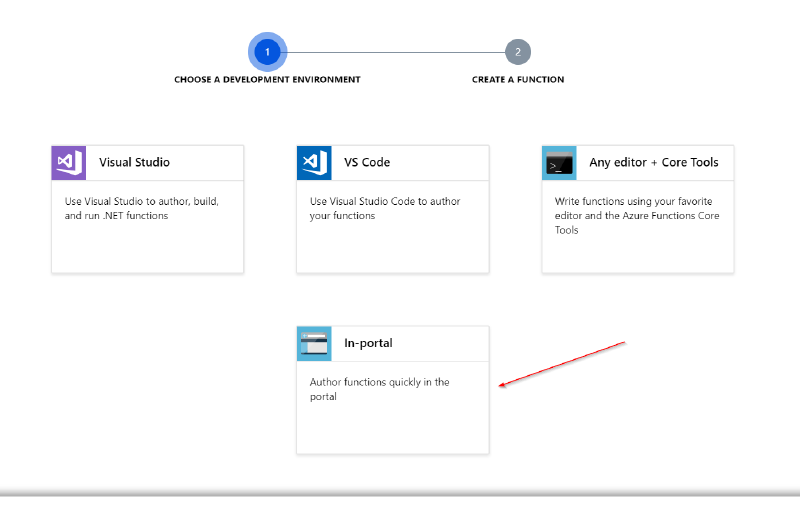The width and height of the screenshot is (800, 521).
Task: Click the blue VS Code icon
Action: [x=314, y=163]
